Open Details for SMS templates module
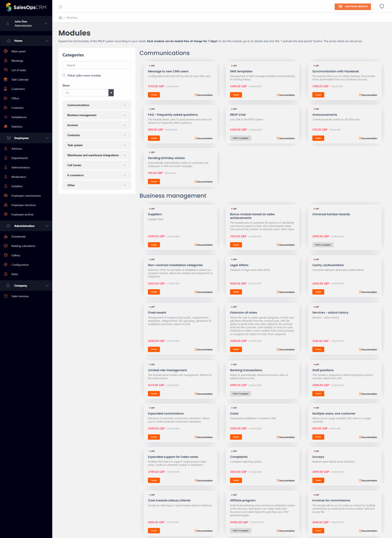The height and width of the screenshot is (538, 392). [x=236, y=95]
